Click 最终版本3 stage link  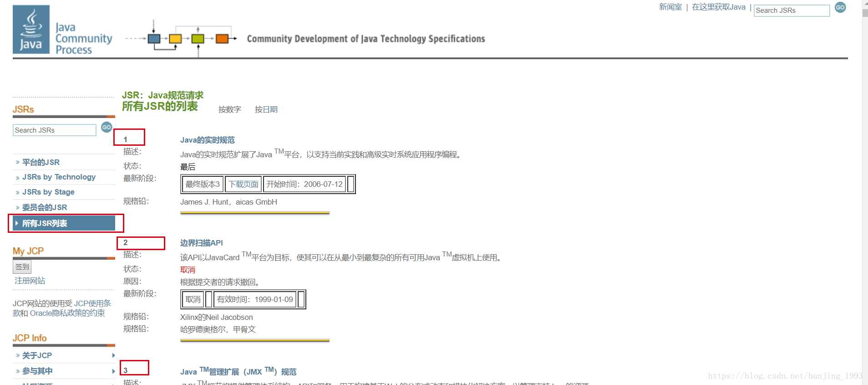click(203, 185)
